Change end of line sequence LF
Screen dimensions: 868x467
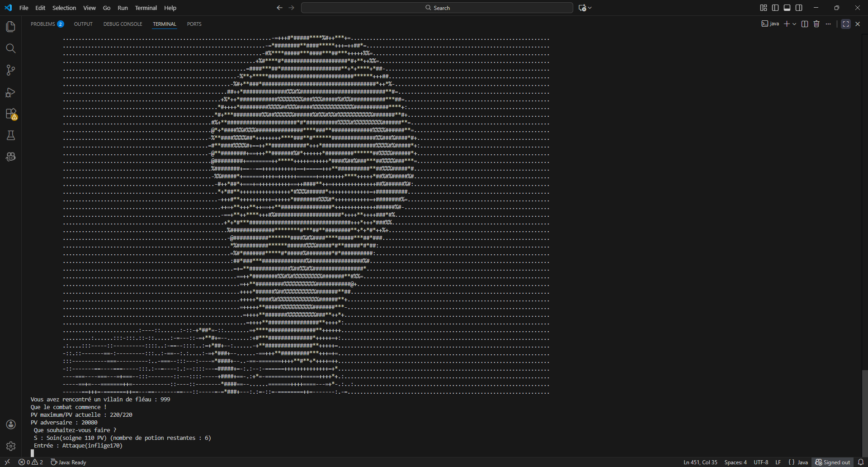(x=778, y=462)
